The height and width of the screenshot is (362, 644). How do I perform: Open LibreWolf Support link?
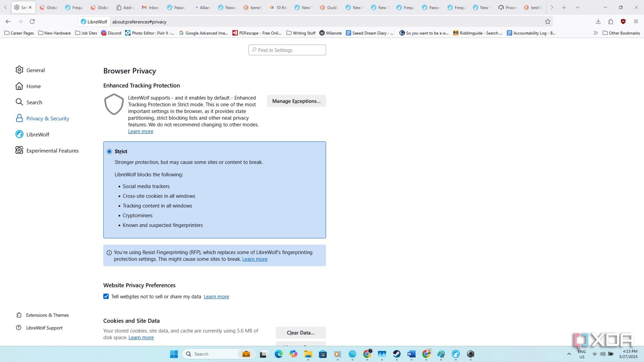coord(39,328)
